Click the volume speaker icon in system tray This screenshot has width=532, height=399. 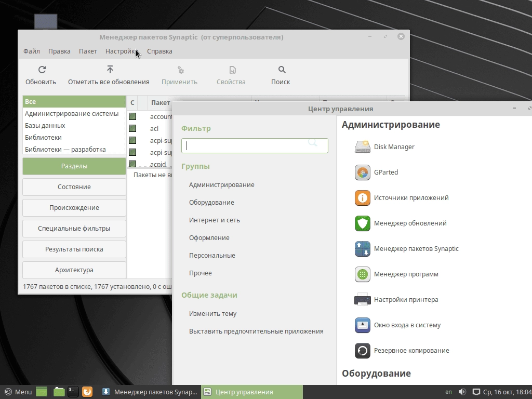462,392
